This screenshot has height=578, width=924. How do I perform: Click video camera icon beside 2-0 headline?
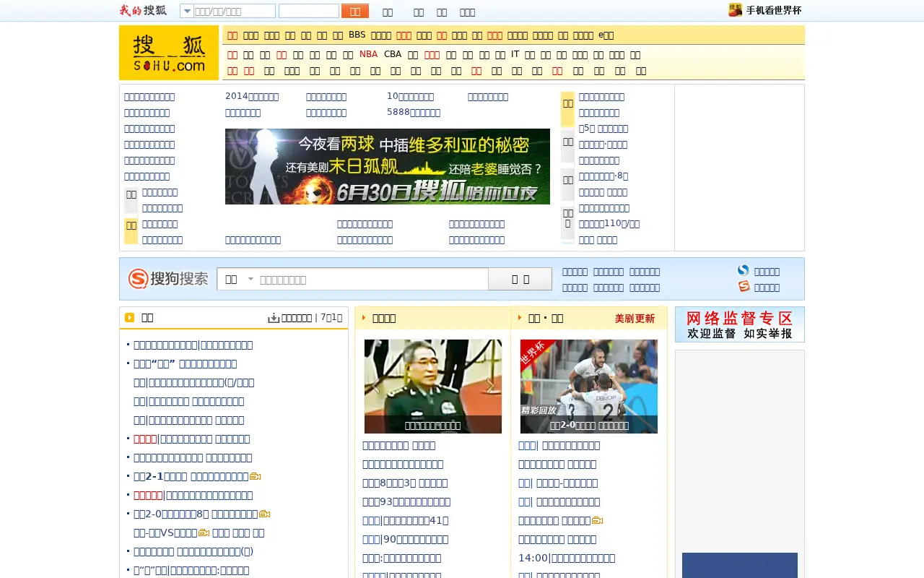point(265,514)
